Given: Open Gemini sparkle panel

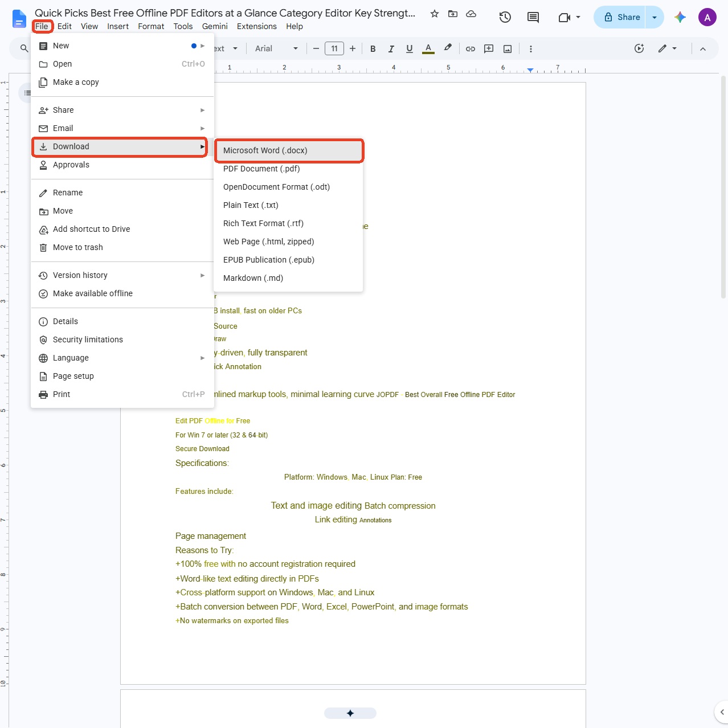Looking at the screenshot, I should [680, 18].
